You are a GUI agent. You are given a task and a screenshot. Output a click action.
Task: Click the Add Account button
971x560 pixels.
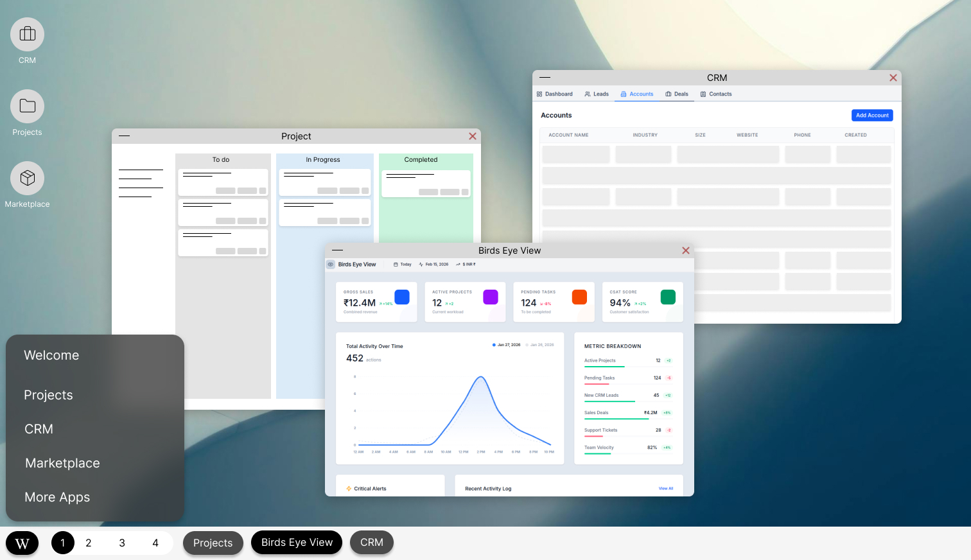[x=872, y=116]
